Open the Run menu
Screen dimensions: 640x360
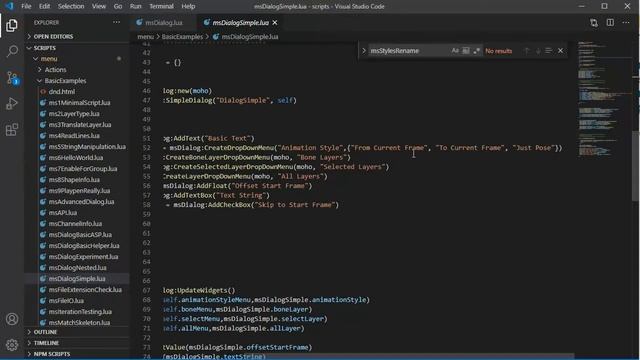136,6
